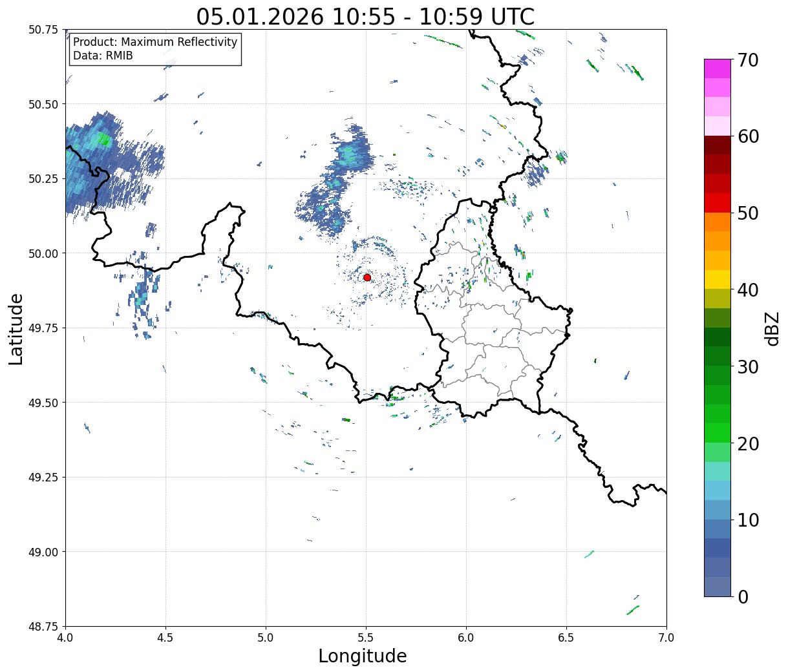The image size is (788, 672).
Task: Click the latitude tick label 49.25
Action: point(43,477)
